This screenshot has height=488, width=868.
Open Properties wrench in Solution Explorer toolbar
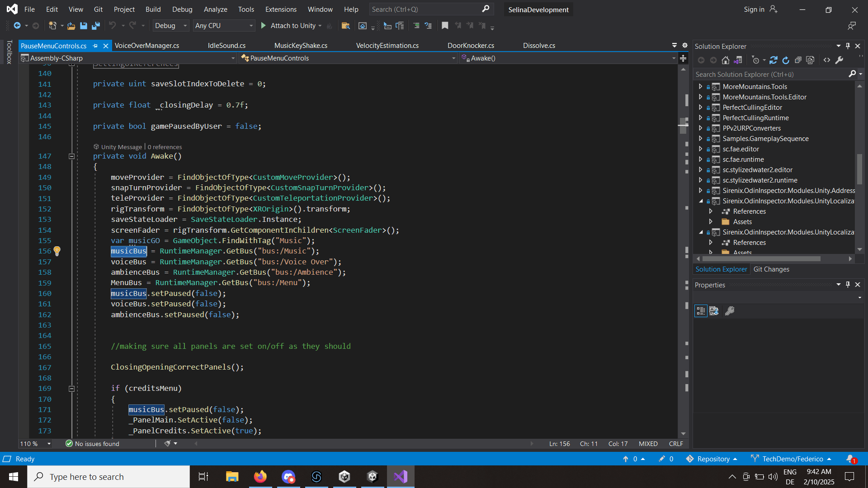coord(839,60)
